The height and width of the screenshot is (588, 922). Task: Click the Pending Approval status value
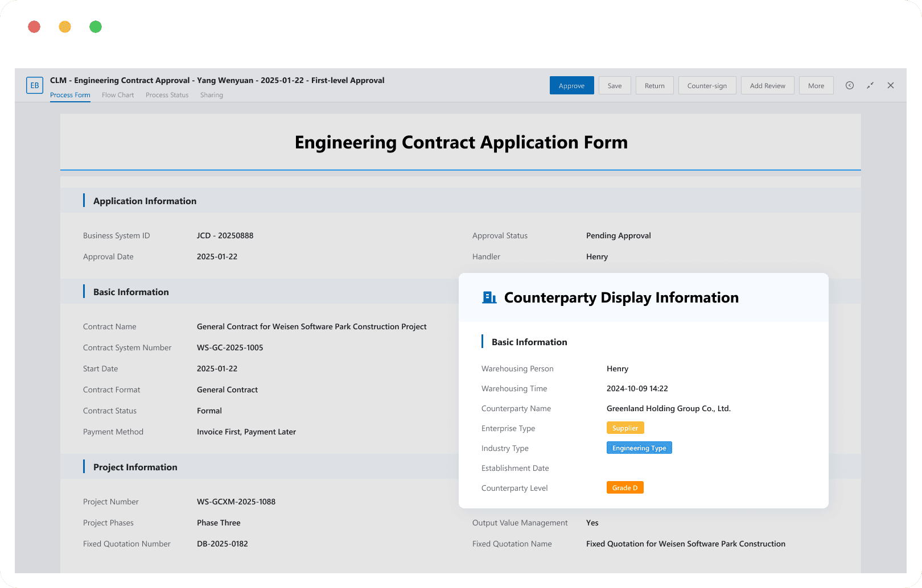click(619, 235)
